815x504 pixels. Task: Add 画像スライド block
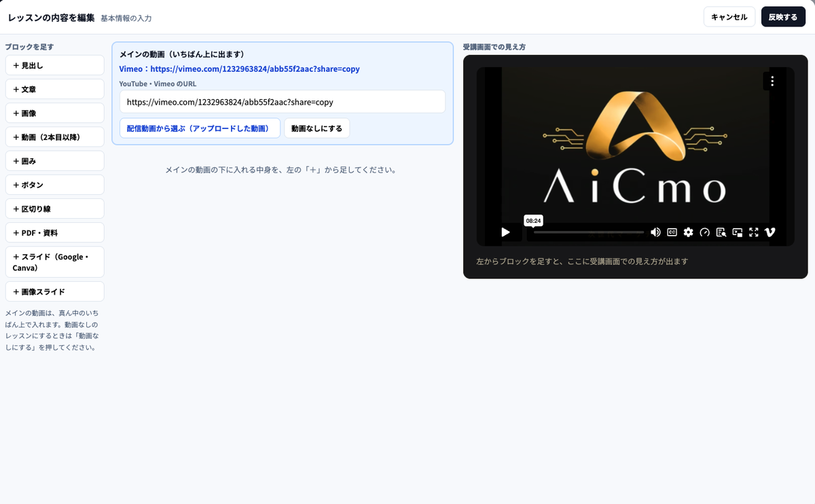pos(55,291)
